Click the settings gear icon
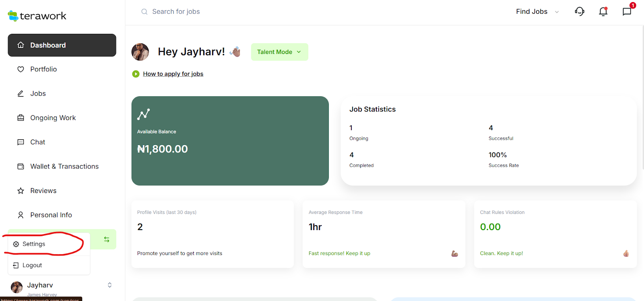 coord(16,244)
